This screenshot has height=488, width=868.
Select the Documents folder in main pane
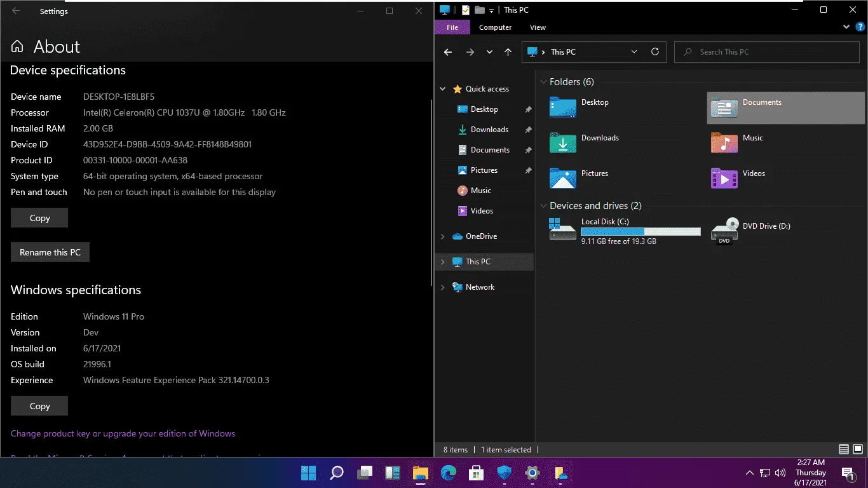(786, 107)
